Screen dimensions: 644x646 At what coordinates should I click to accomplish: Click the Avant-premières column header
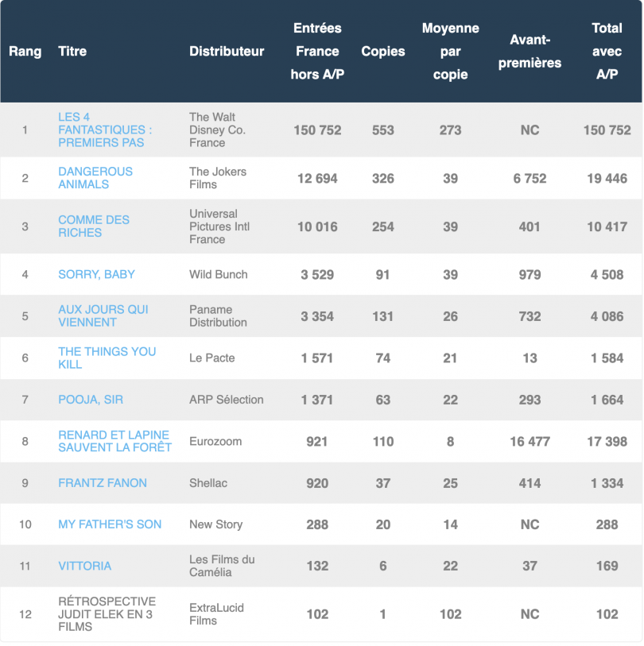click(530, 52)
